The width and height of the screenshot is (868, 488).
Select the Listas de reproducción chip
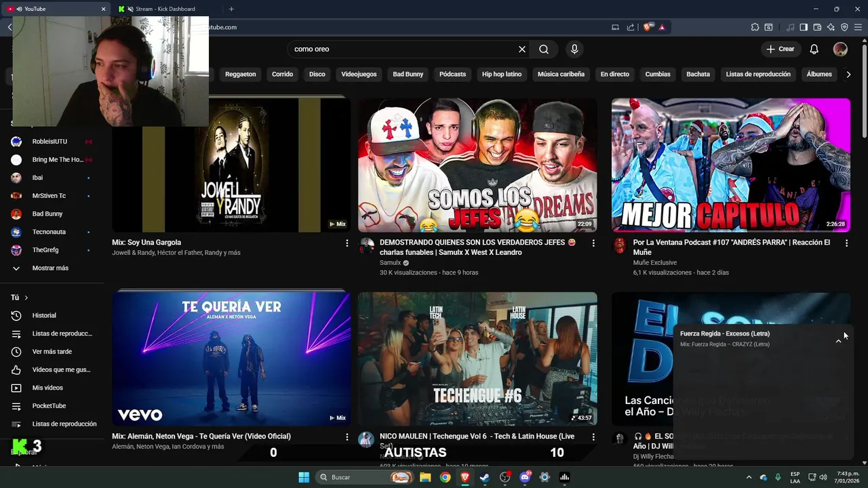pyautogui.click(x=758, y=75)
